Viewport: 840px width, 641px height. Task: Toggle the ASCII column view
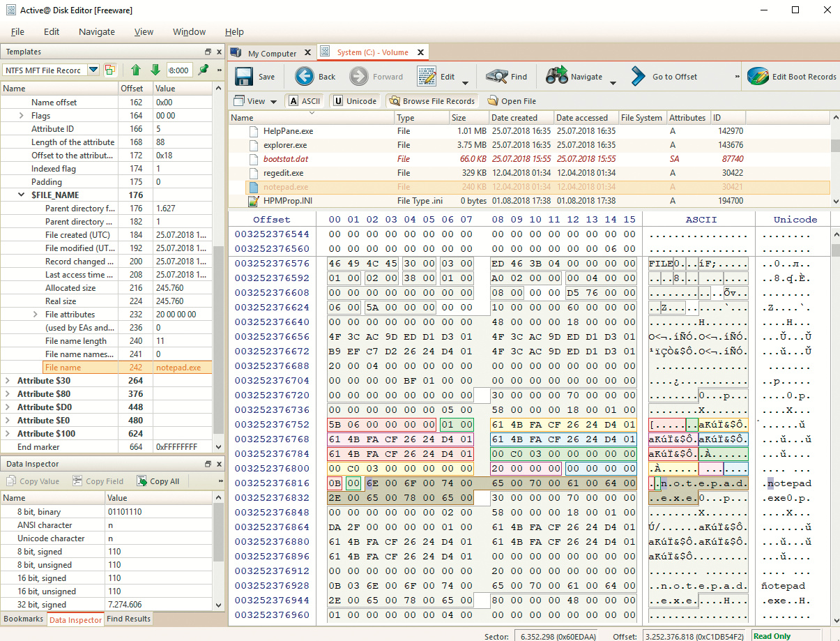tap(304, 101)
